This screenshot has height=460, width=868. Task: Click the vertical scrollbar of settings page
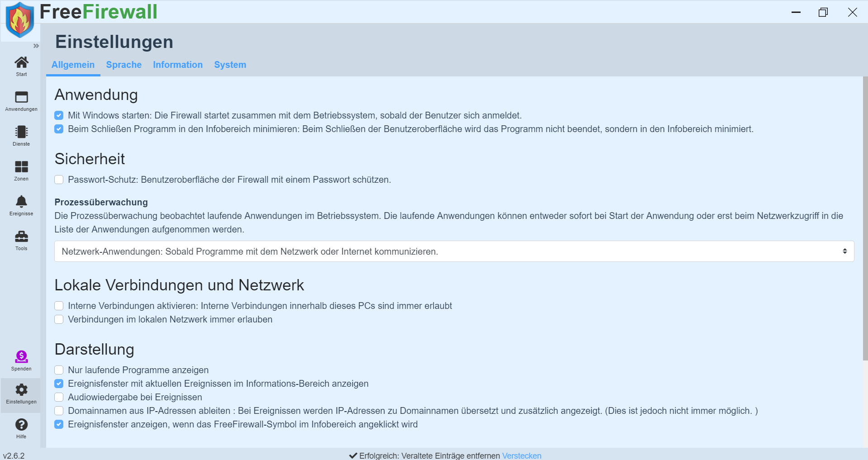pyautogui.click(x=865, y=218)
